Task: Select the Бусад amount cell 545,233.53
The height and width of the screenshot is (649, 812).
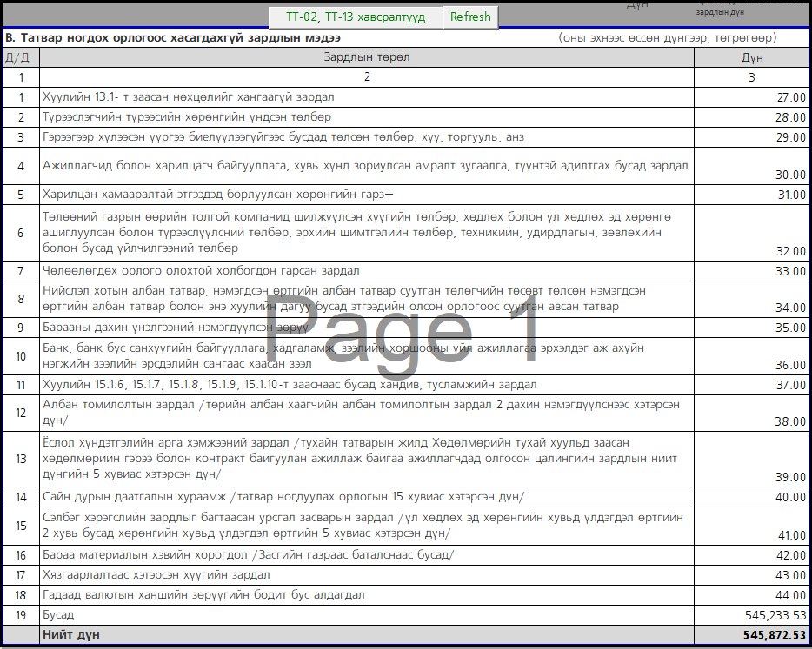Action: tap(751, 615)
